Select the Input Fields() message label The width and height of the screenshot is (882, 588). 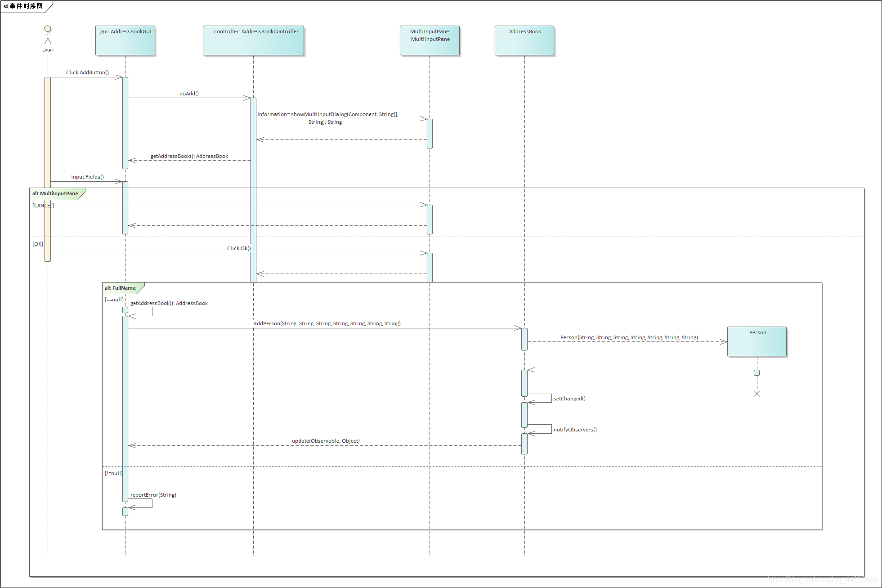tap(87, 177)
